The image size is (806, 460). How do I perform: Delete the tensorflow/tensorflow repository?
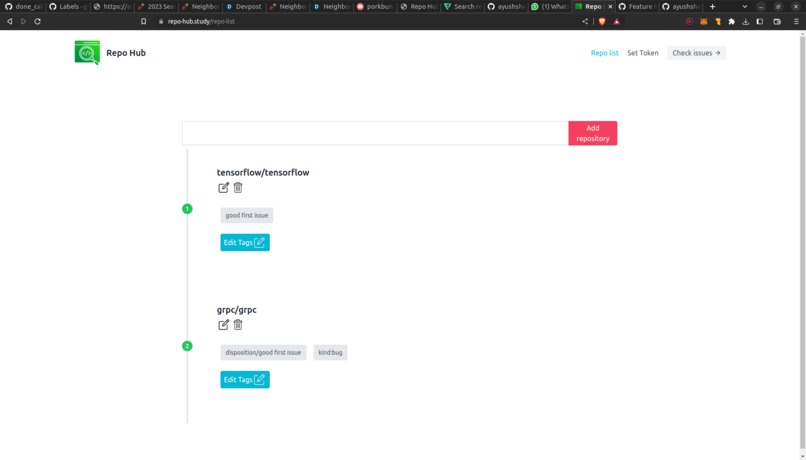[237, 188]
